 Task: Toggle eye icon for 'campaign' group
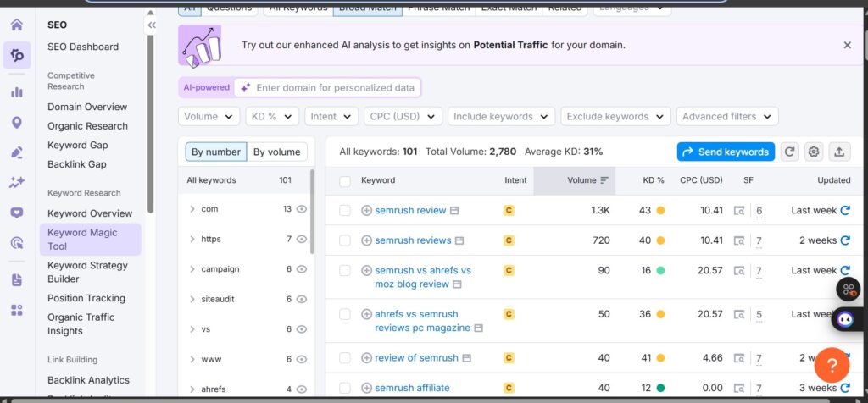pyautogui.click(x=301, y=269)
